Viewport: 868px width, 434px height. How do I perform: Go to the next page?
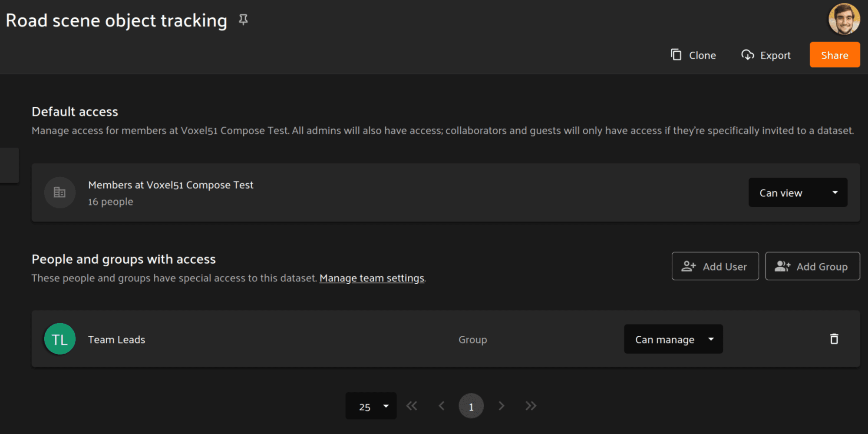point(502,406)
